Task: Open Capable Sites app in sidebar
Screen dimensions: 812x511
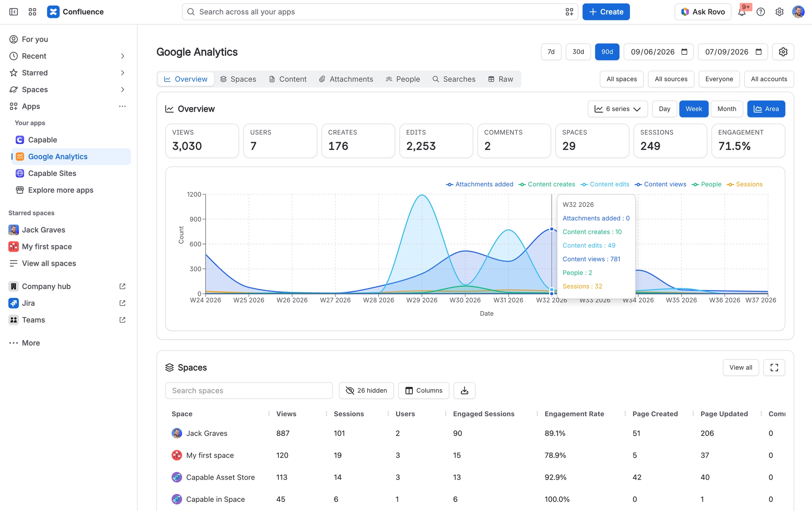Action: tap(71, 173)
